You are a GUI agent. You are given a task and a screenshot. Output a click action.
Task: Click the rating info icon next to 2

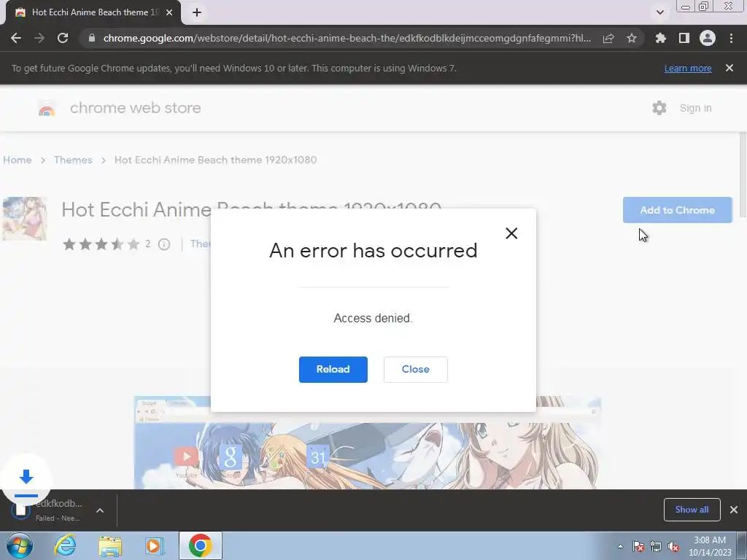click(164, 244)
